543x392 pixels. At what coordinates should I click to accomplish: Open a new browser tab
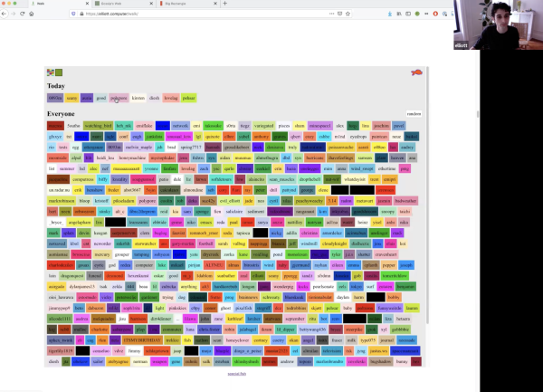click(x=223, y=5)
